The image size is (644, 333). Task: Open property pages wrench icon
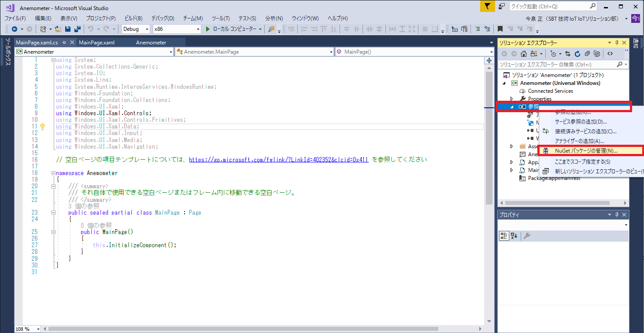[526, 236]
